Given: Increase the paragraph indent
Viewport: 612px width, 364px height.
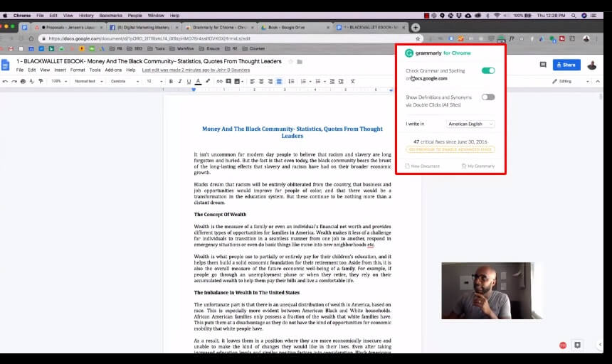Looking at the screenshot, I should (341, 82).
